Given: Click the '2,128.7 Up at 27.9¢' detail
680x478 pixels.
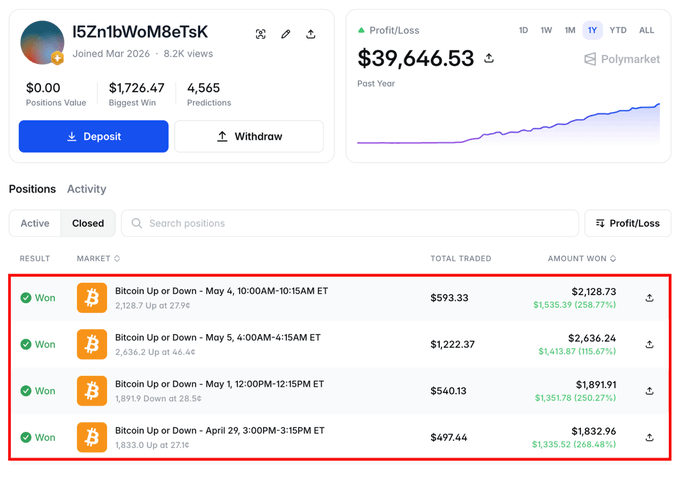Looking at the screenshot, I should (x=153, y=305).
